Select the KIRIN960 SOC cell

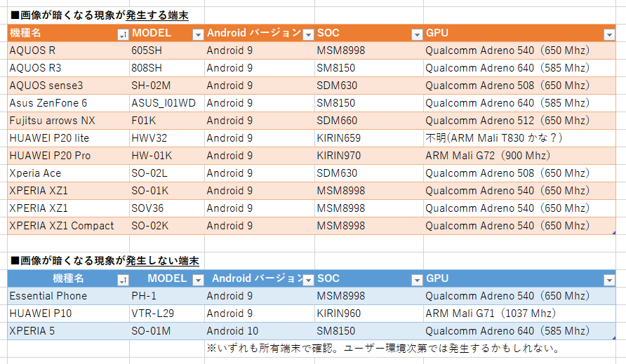pyautogui.click(x=369, y=314)
